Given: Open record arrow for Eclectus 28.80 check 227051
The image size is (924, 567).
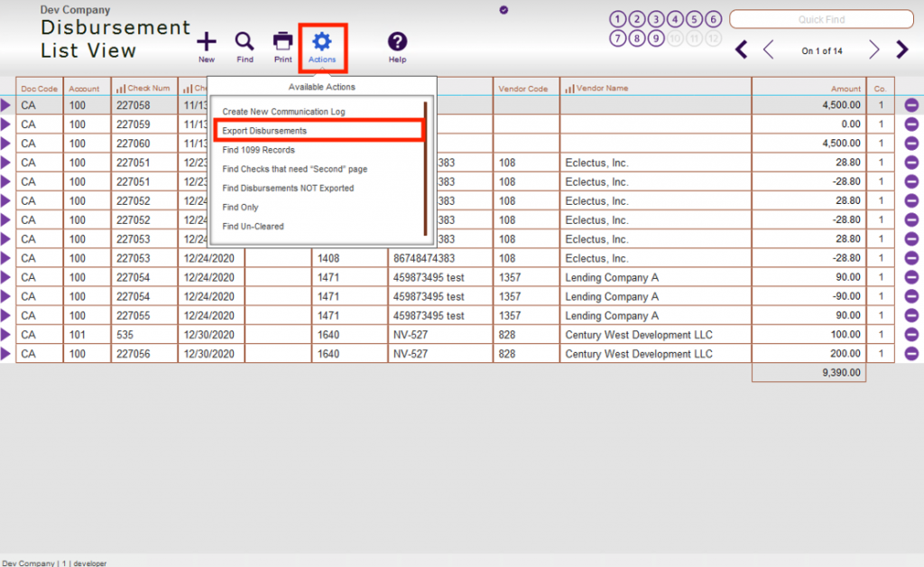Looking at the screenshot, I should point(6,163).
